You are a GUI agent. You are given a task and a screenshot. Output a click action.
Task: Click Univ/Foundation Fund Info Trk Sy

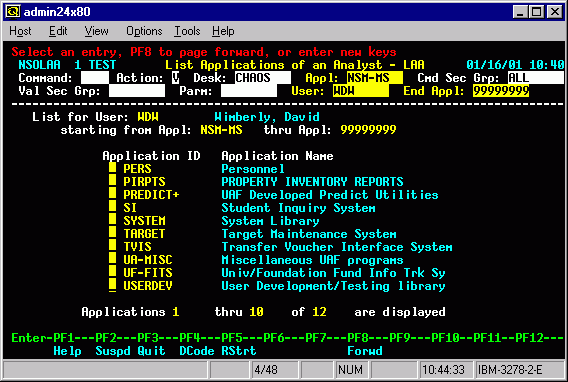point(333,273)
